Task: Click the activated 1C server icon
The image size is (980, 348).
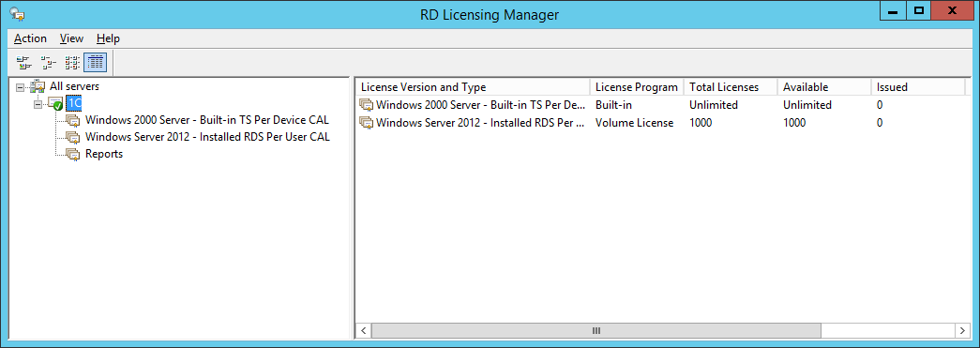Action: click(x=55, y=103)
